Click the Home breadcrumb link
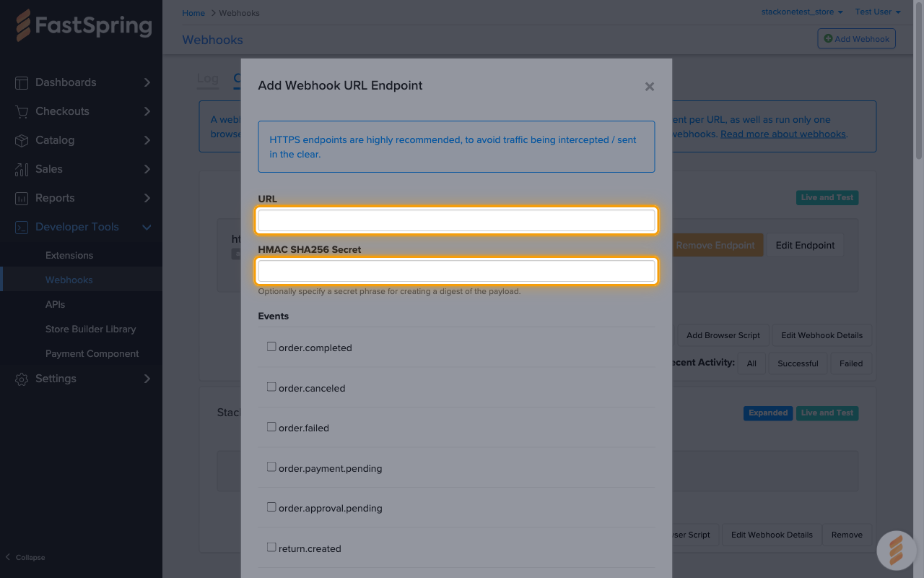 193,13
